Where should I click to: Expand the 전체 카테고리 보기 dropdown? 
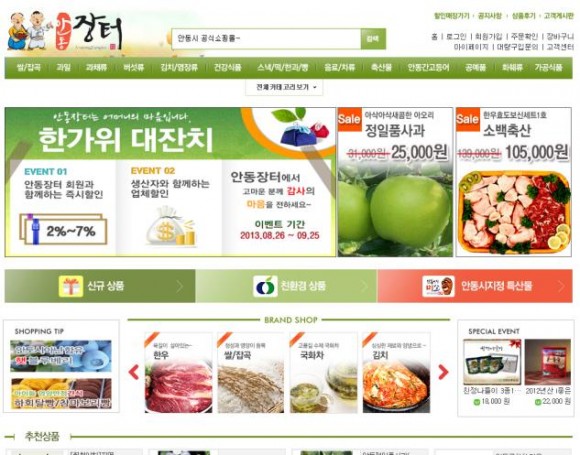[284, 87]
